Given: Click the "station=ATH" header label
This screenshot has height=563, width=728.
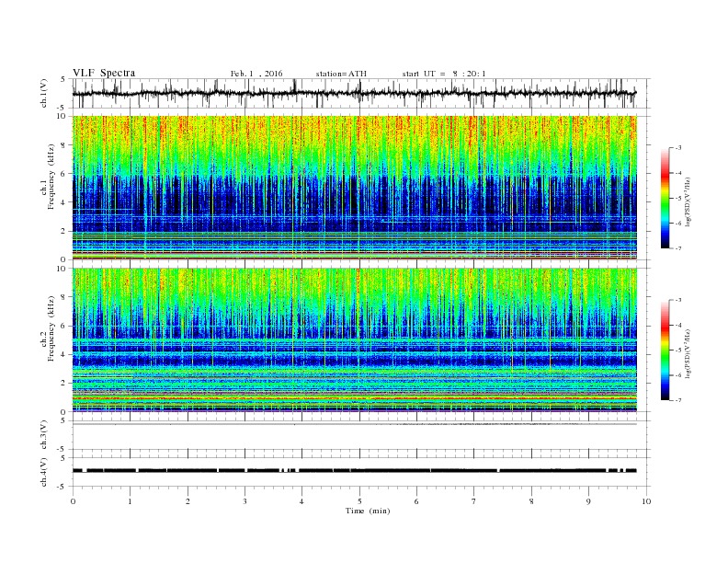Looking at the screenshot, I should [341, 74].
